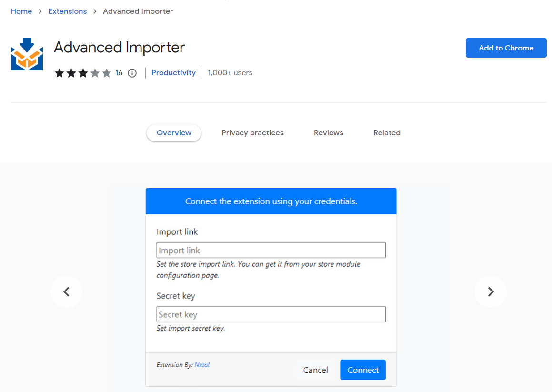Image resolution: width=552 pixels, height=392 pixels.
Task: Click the Import link input field
Action: [x=271, y=250]
